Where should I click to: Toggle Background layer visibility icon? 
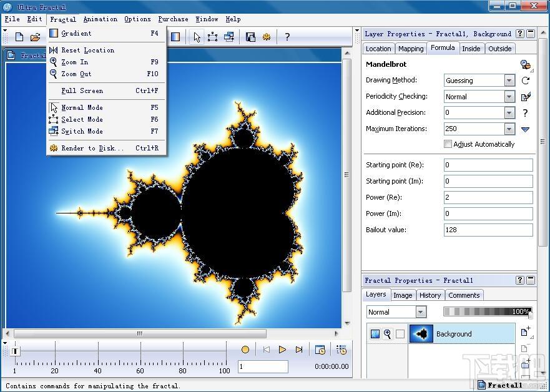pos(375,334)
